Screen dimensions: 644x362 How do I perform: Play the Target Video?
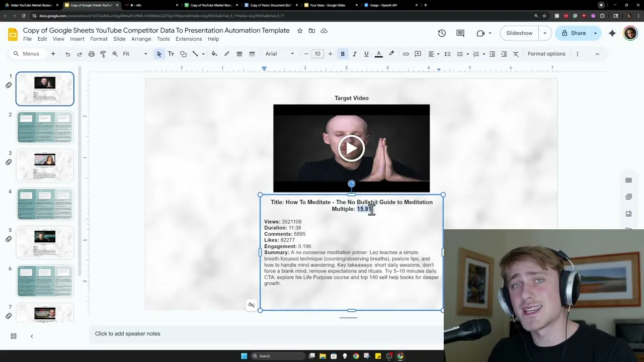click(x=351, y=148)
